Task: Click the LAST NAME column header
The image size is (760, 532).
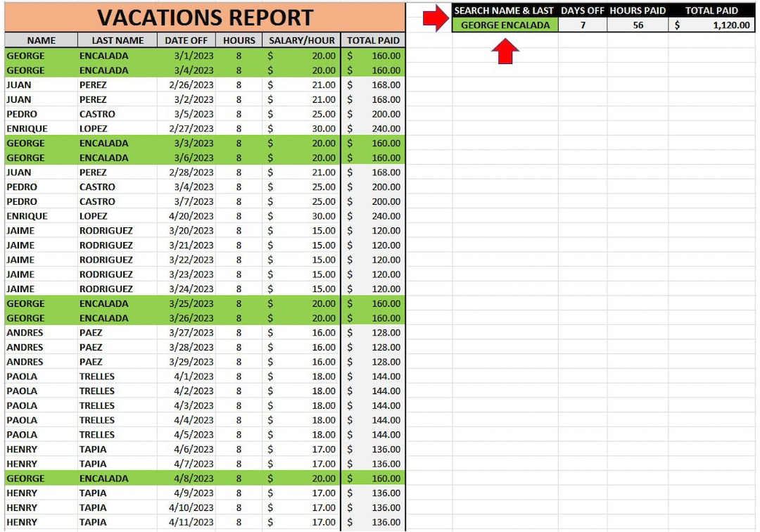Action: [x=117, y=40]
